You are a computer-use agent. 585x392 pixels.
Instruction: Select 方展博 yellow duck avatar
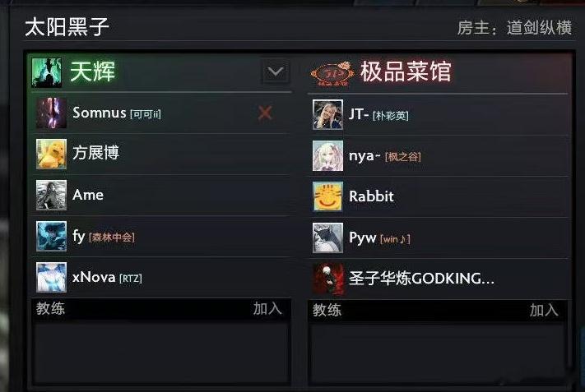[x=52, y=154]
